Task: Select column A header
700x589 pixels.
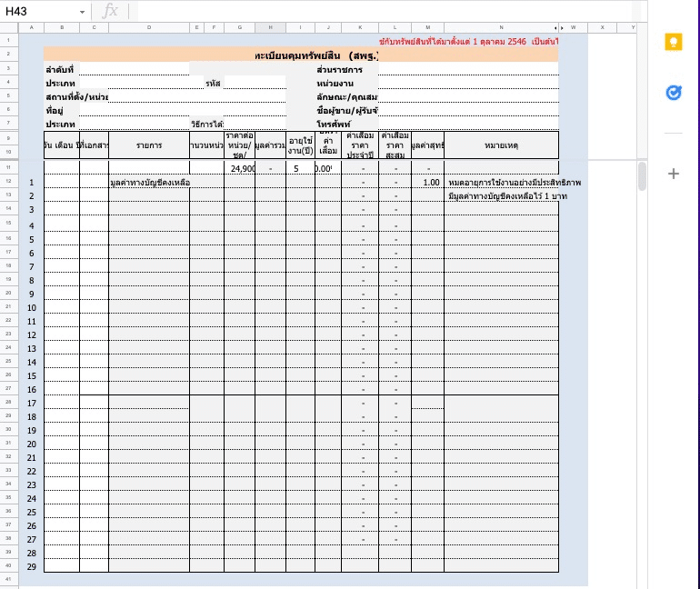Action: (x=31, y=27)
